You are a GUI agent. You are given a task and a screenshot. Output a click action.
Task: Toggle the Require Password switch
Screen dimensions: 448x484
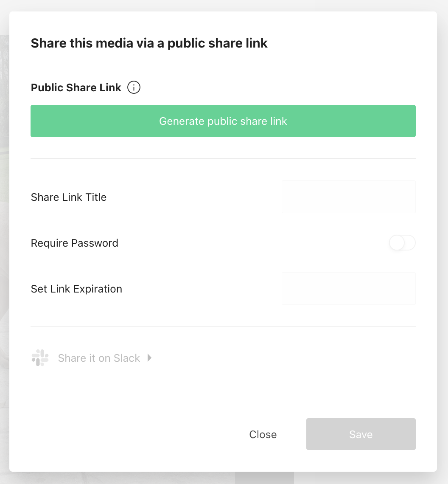[402, 243]
